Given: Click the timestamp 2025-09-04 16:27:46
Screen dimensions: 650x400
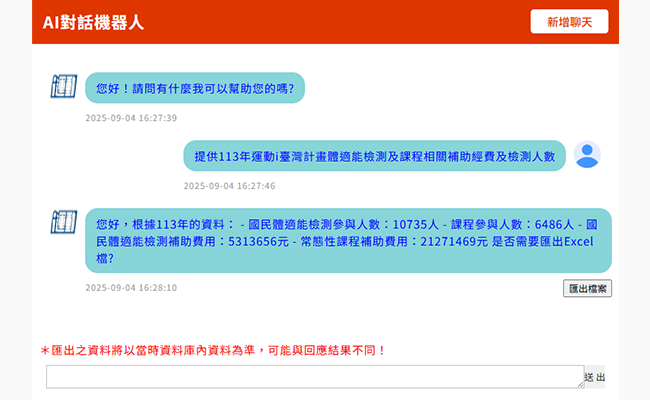Looking at the screenshot, I should 229,186.
